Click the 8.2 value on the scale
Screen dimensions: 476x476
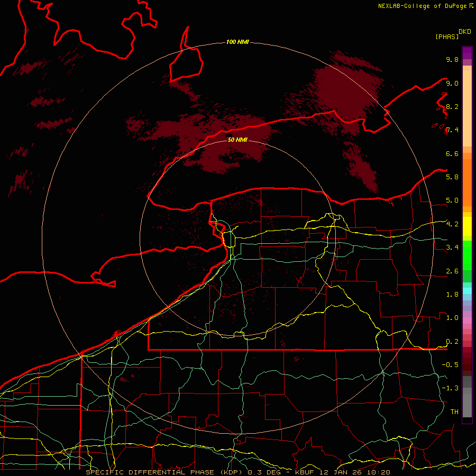452,106
